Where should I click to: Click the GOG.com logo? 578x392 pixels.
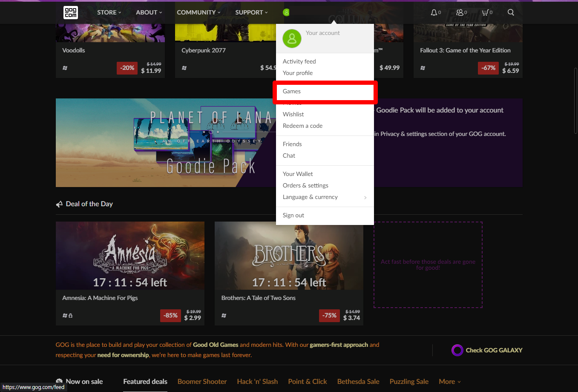71,12
